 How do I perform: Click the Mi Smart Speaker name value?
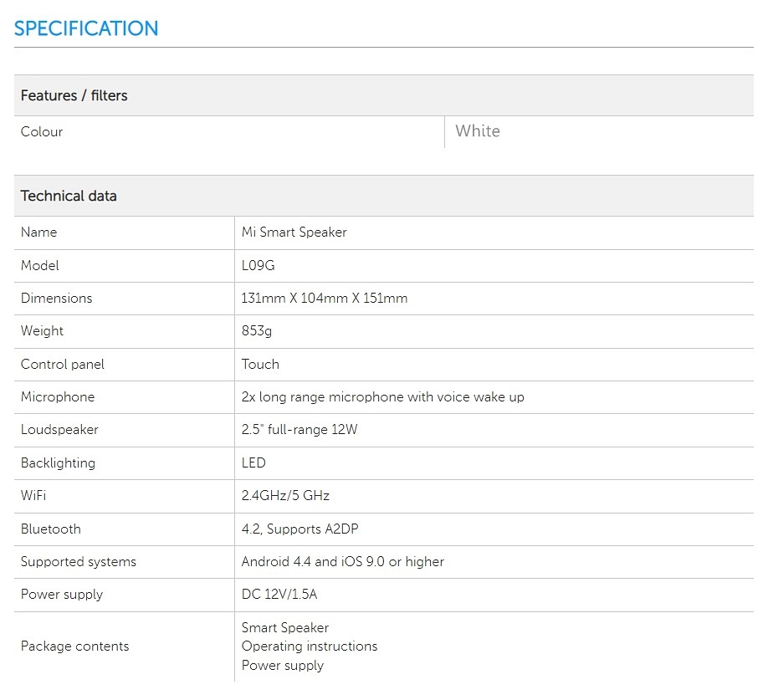click(x=294, y=232)
